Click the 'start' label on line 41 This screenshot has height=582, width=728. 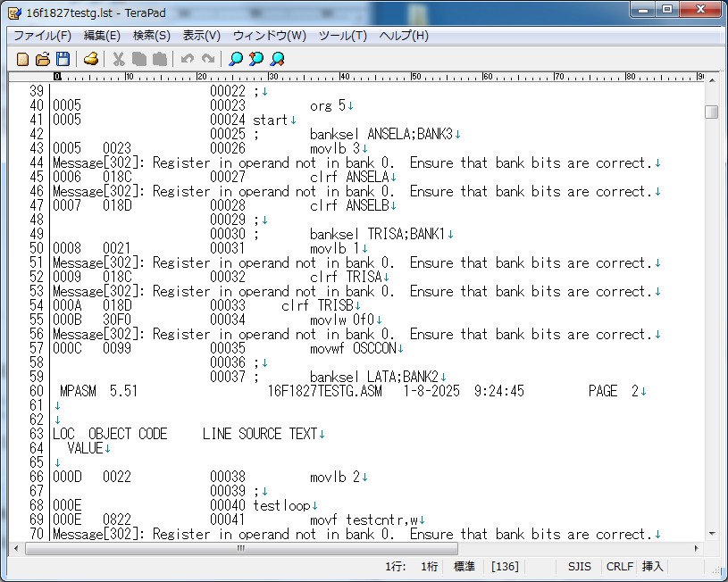coord(271,121)
